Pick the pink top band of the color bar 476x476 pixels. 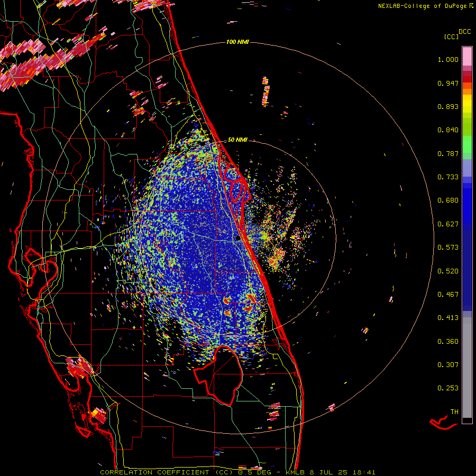coord(467,56)
